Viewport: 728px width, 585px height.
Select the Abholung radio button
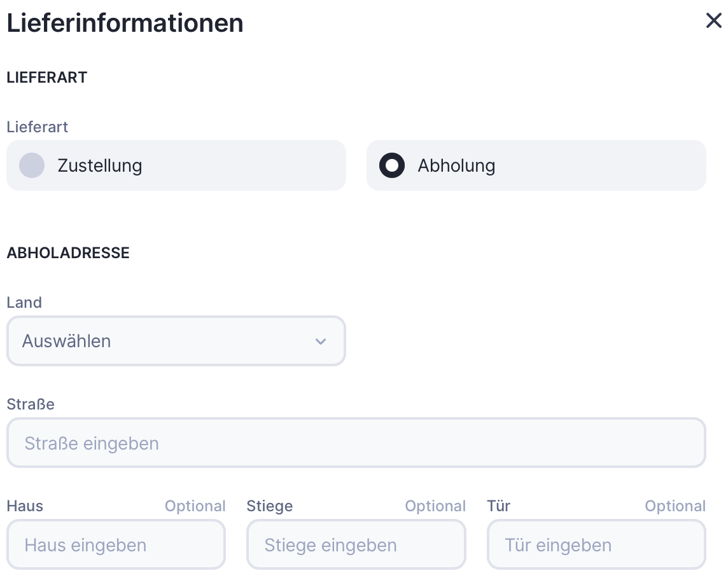[392, 165]
